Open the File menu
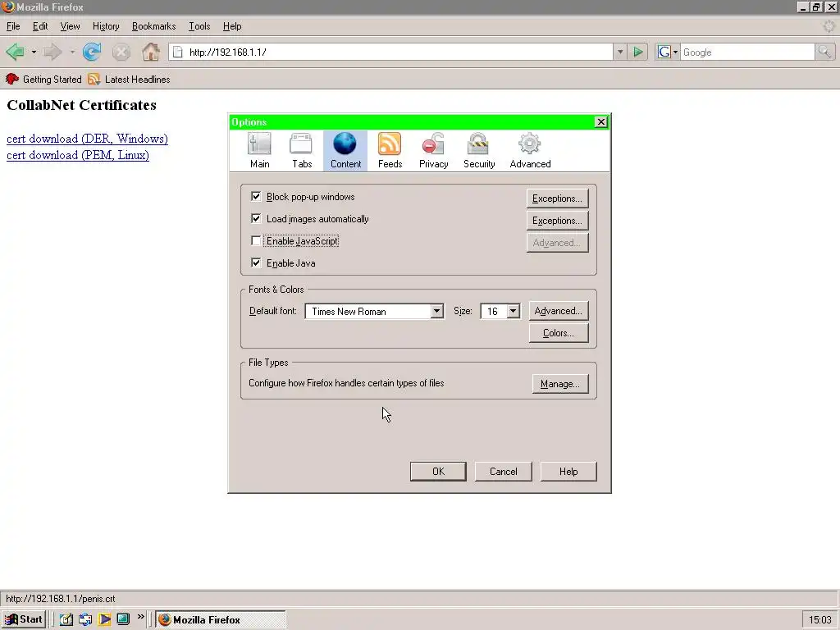This screenshot has width=840, height=630. pos(13,26)
